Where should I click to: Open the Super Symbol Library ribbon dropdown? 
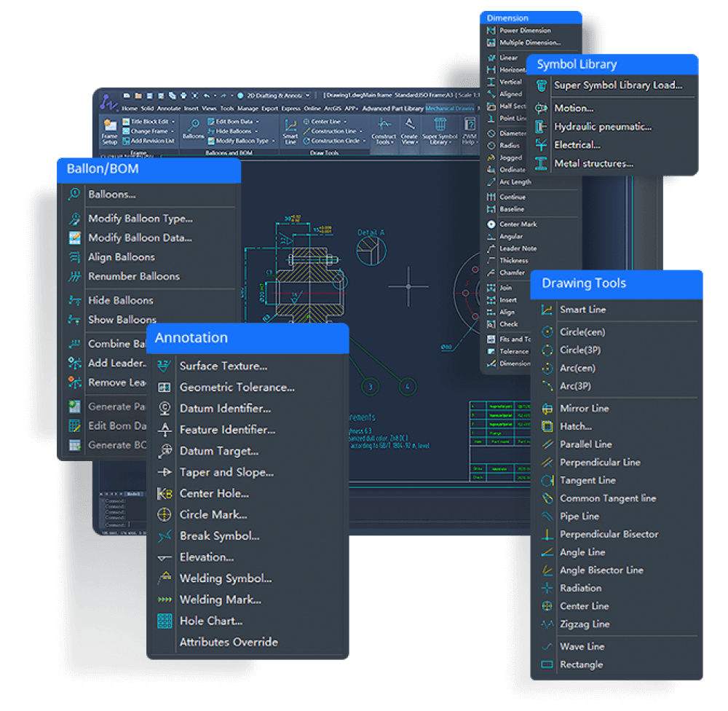440,141
